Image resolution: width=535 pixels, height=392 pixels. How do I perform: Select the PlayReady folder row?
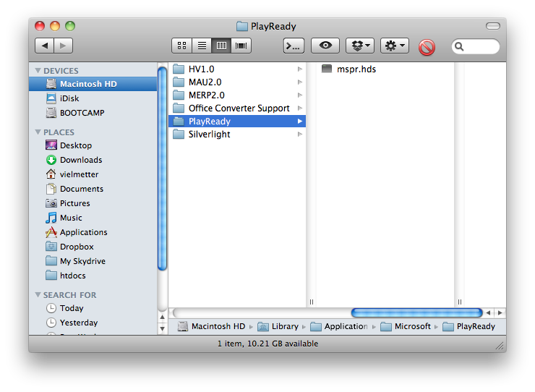click(x=237, y=122)
